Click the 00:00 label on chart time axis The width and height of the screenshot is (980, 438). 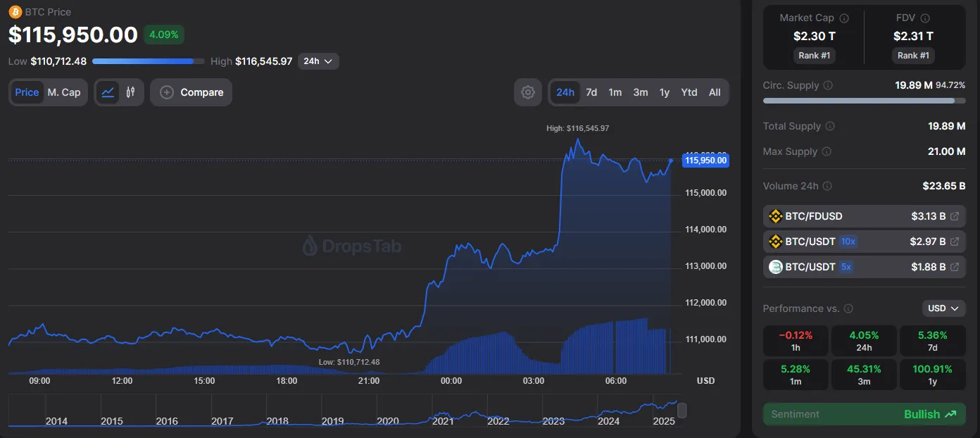pyautogui.click(x=451, y=381)
